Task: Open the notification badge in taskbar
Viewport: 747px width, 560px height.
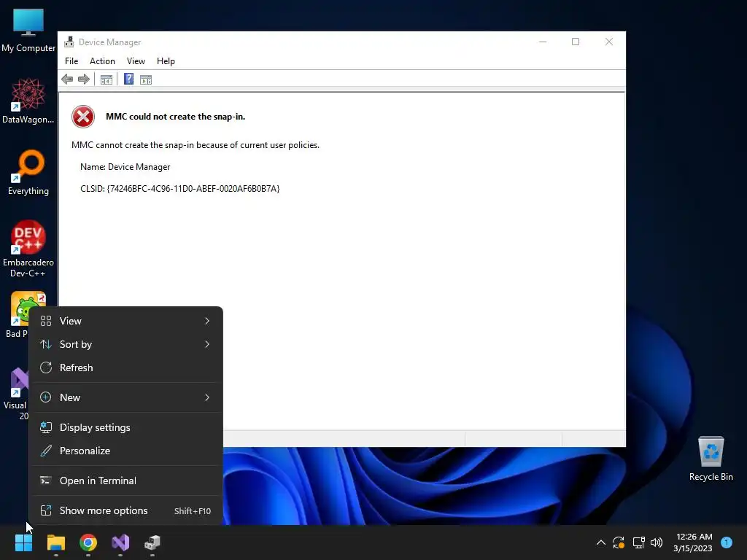Action: (x=727, y=542)
